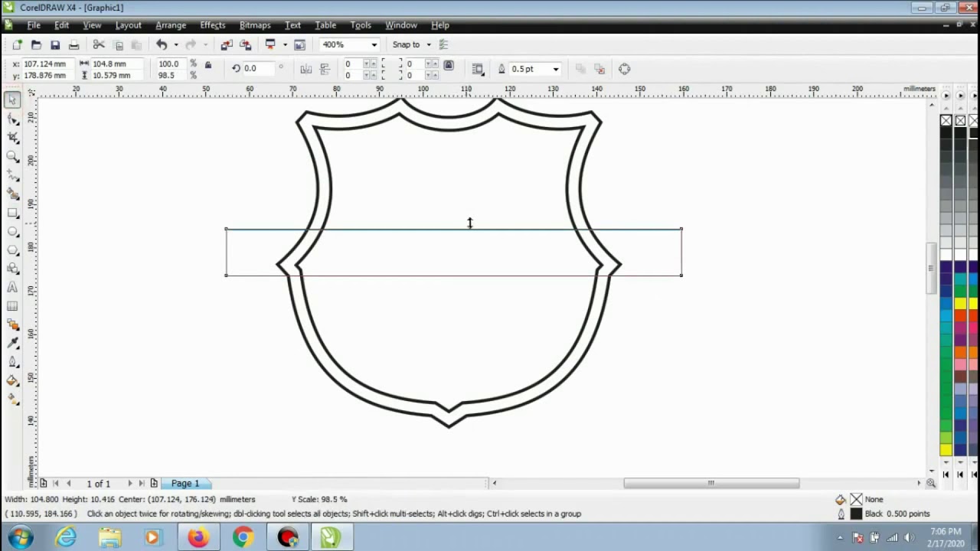Pick the Table tool
The image size is (980, 551).
(x=12, y=306)
